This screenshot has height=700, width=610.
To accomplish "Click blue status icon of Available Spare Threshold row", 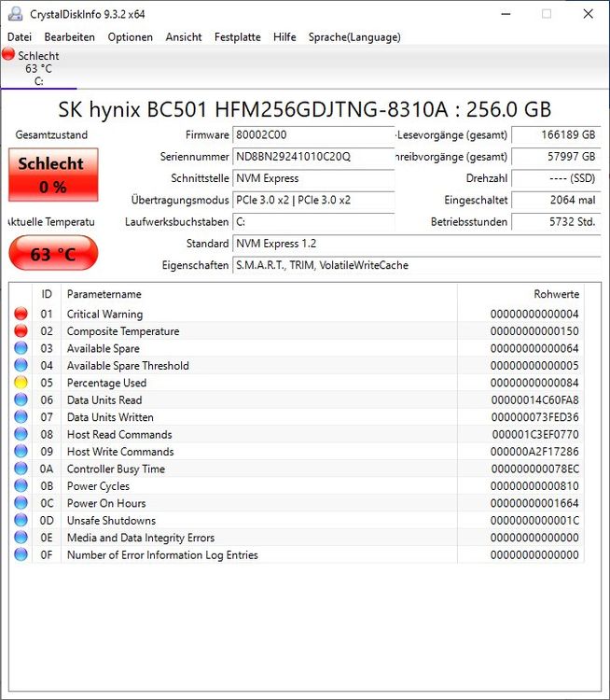I will (21, 365).
